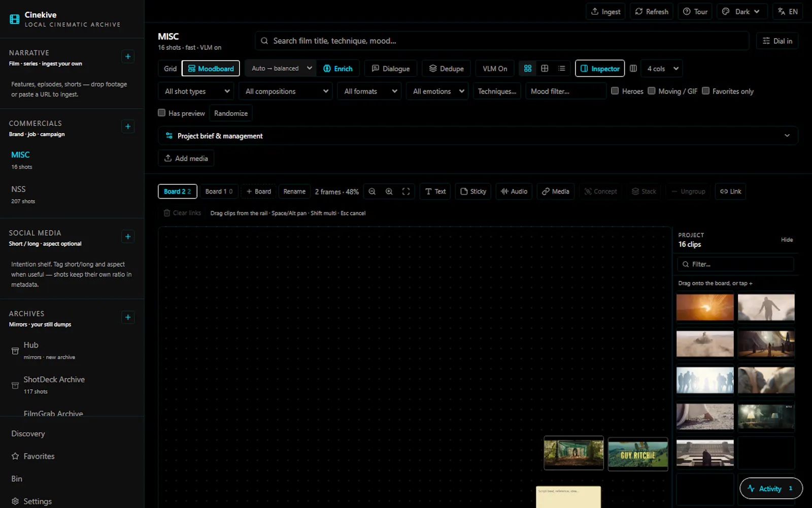
Task: Enable Moving / GIF checkbox
Action: tap(651, 91)
